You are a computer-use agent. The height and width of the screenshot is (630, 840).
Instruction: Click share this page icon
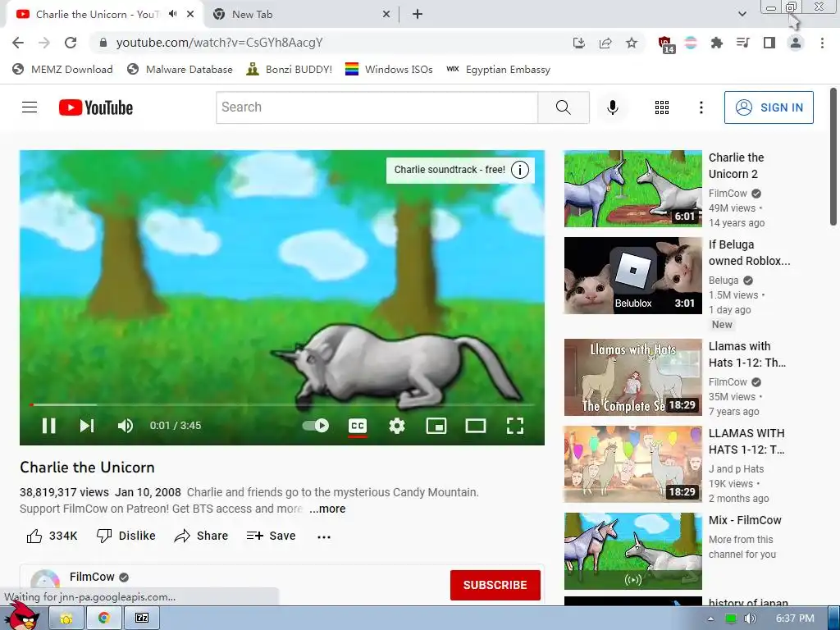click(x=605, y=43)
